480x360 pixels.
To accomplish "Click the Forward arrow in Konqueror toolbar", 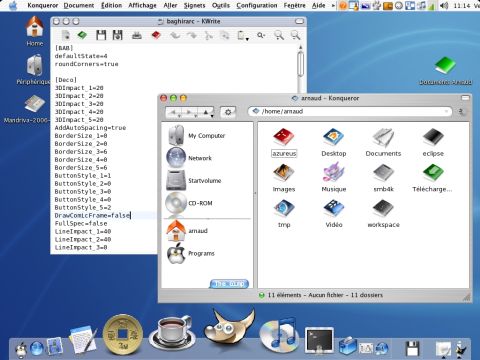I will (x=190, y=113).
